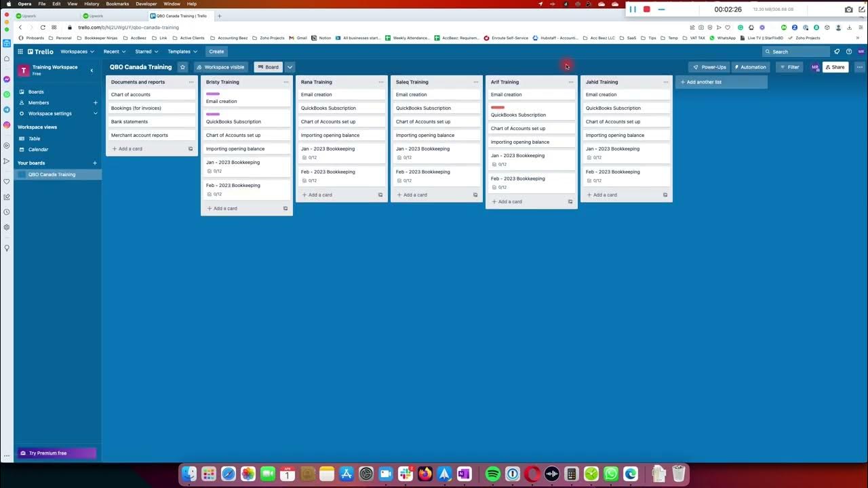
Task: Open Trello help information icon
Action: pyautogui.click(x=849, y=52)
